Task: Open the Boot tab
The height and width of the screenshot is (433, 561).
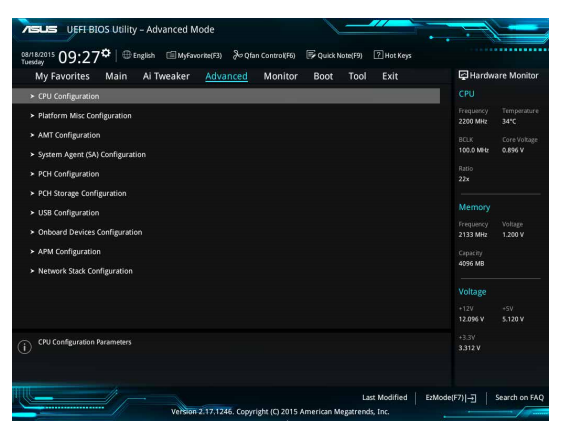Action: point(323,76)
